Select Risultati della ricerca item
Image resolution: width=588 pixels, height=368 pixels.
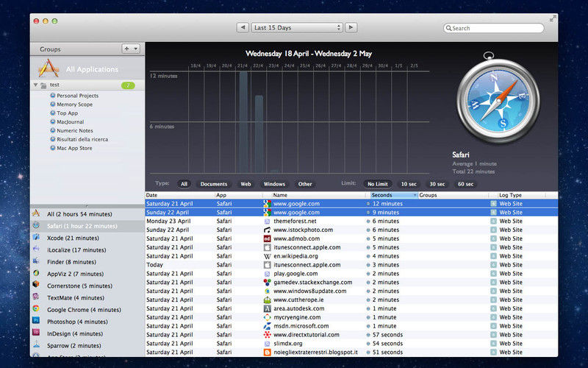click(x=82, y=139)
